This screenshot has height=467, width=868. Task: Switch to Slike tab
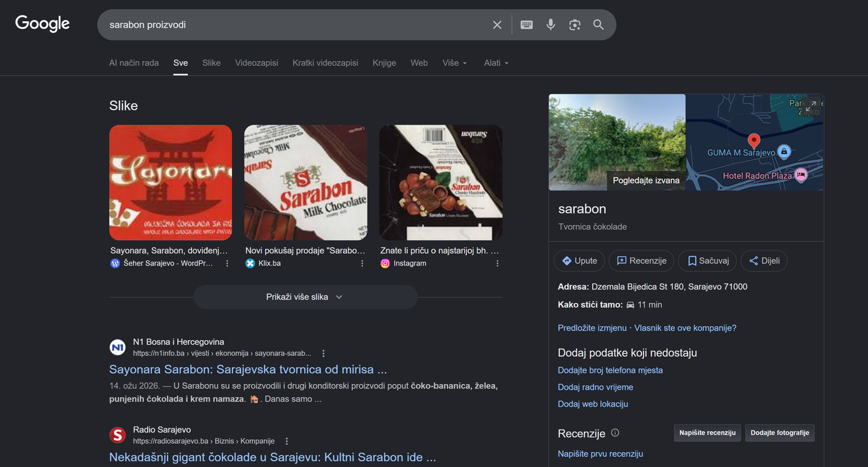pyautogui.click(x=212, y=62)
